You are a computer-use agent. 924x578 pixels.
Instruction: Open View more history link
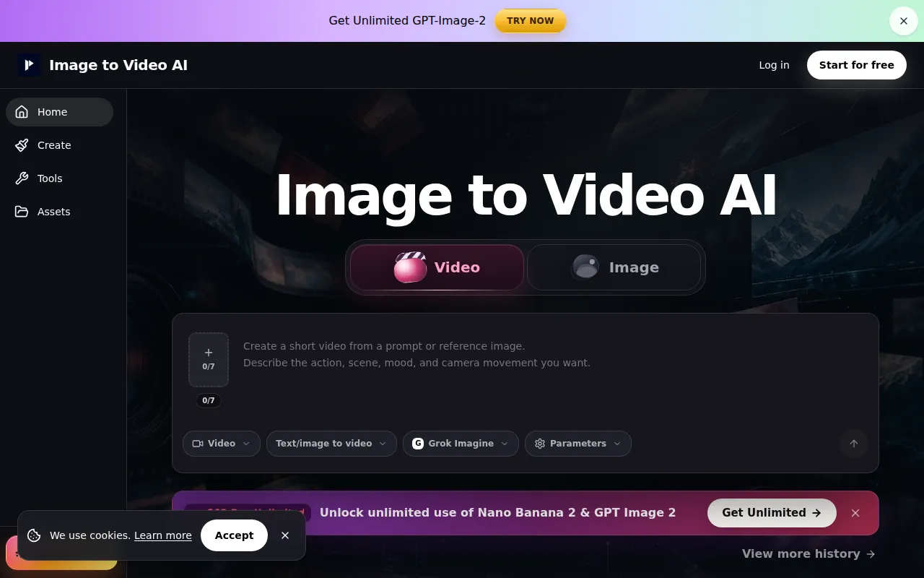[x=808, y=553]
